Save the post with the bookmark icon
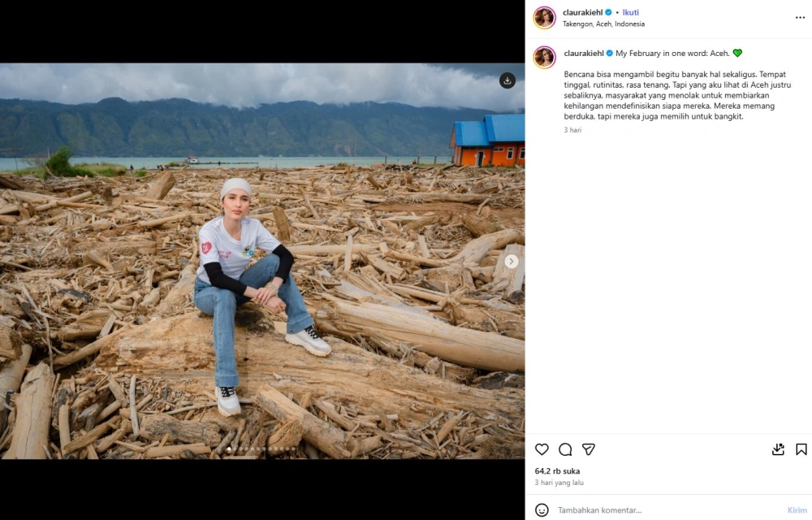 801,448
